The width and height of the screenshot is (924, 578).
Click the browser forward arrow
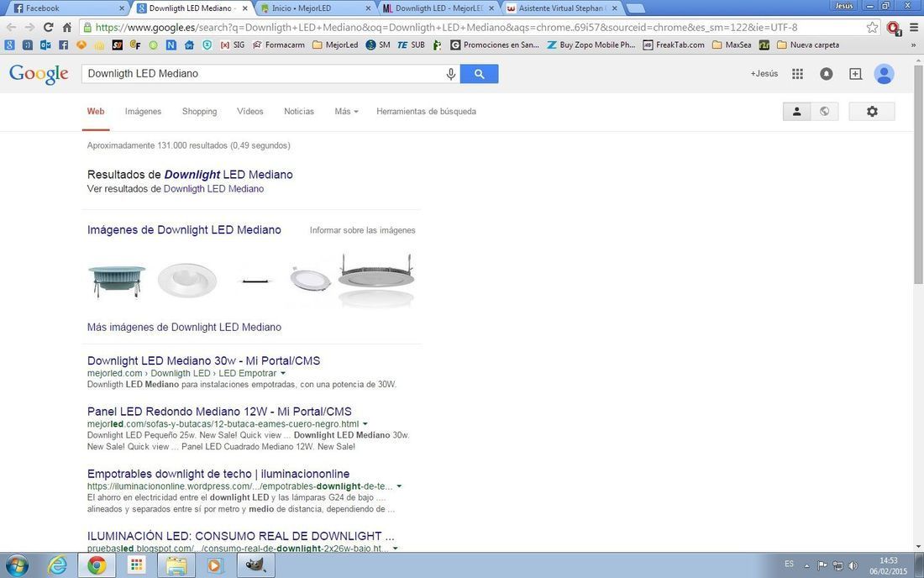(29, 27)
